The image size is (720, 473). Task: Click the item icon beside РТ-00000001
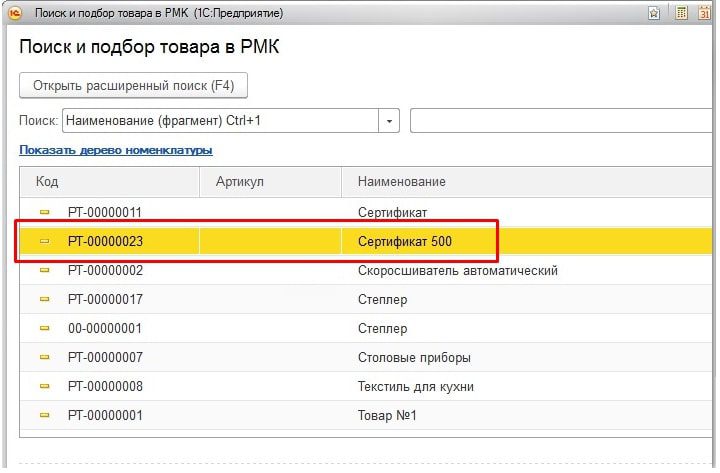click(44, 415)
